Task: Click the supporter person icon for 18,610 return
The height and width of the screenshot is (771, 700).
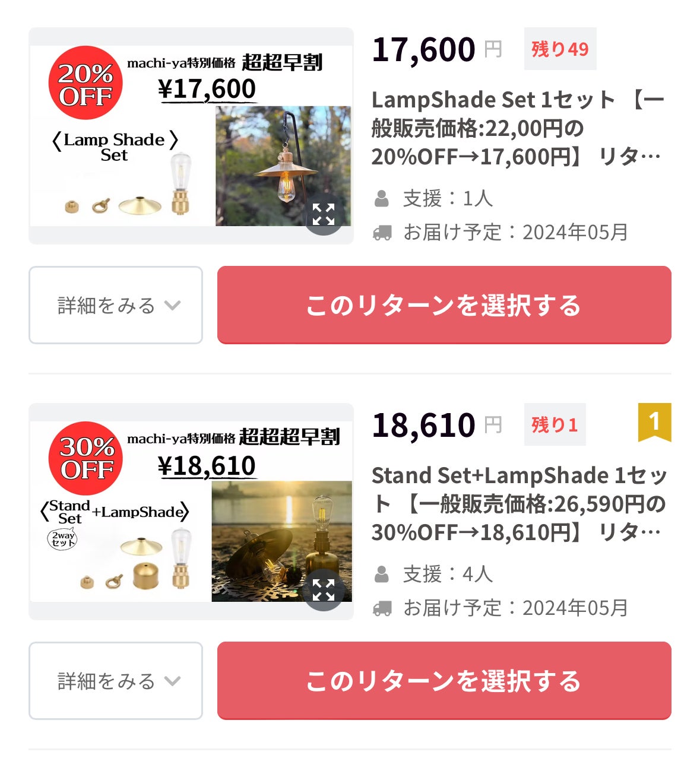Action: (x=382, y=574)
